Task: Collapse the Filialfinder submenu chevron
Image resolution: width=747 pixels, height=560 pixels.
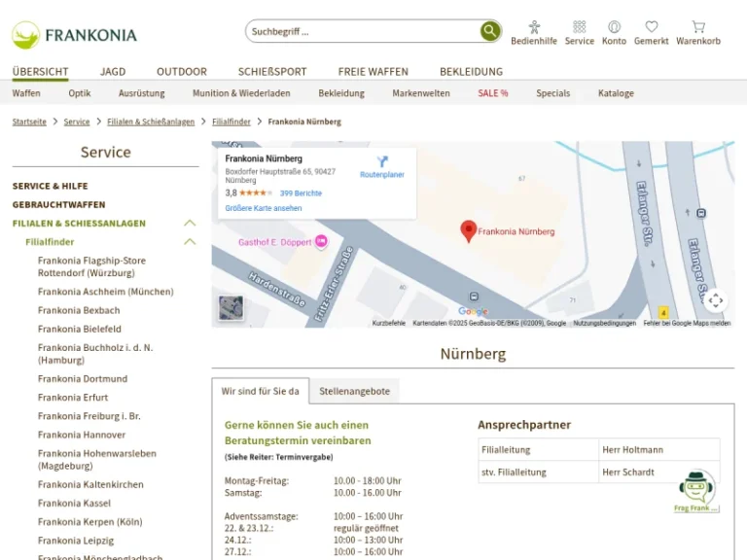Action: pos(190,241)
